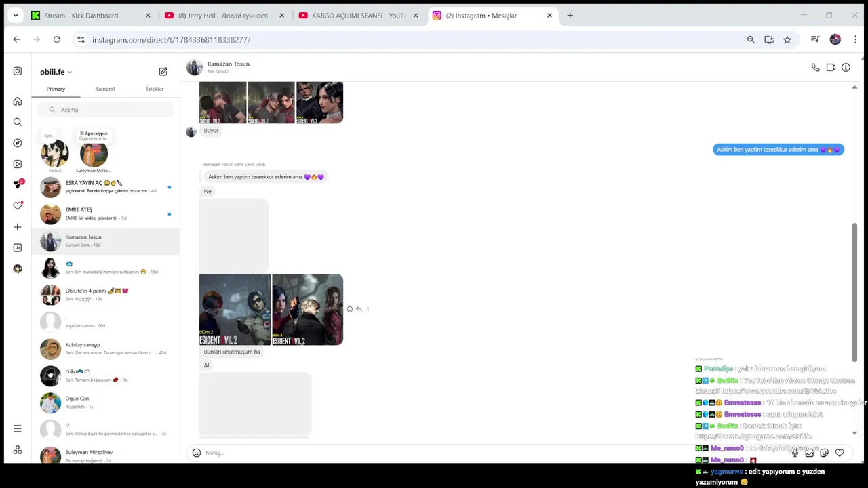This screenshot has width=868, height=488.
Task: Open the sticker picker icon
Action: (x=825, y=453)
